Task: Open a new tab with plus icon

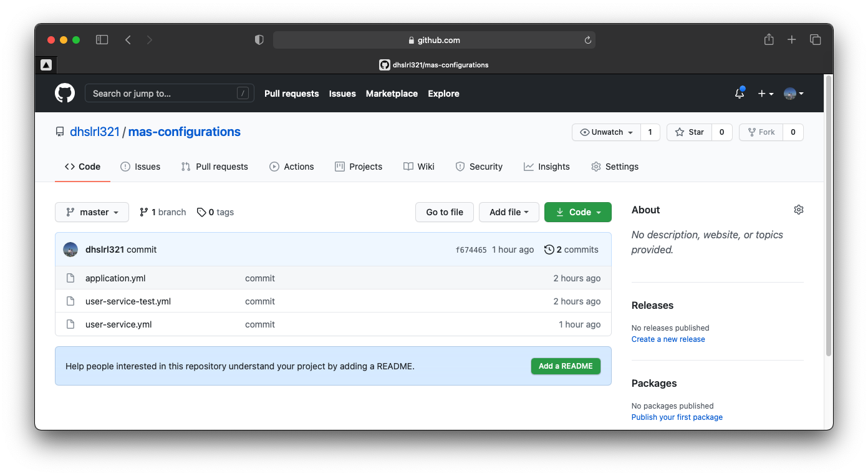Action: (791, 40)
